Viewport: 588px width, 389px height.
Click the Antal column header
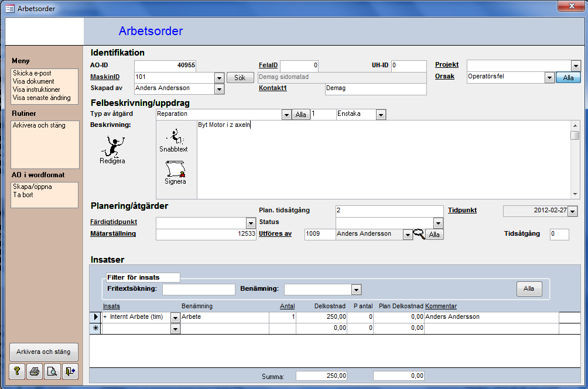[287, 307]
